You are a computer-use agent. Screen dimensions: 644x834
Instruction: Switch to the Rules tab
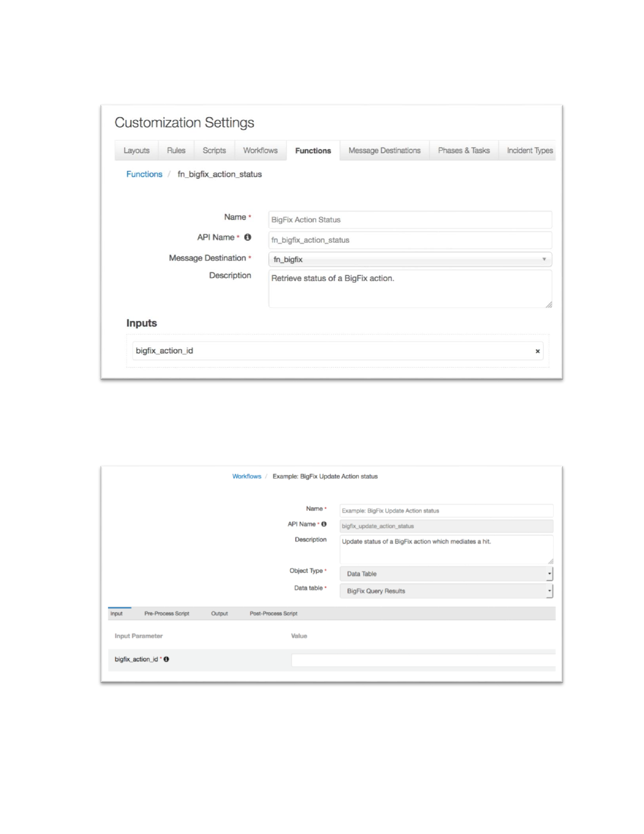(x=176, y=151)
